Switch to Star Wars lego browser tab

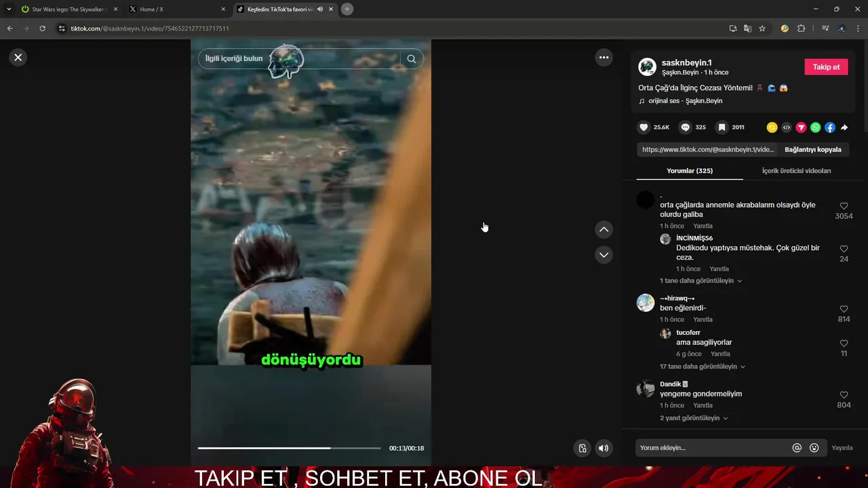coord(70,9)
